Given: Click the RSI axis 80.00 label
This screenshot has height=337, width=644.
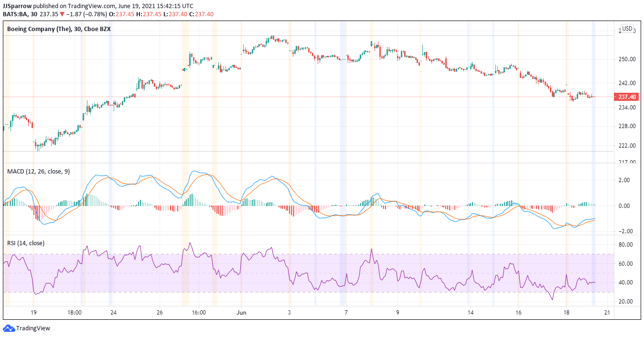Looking at the screenshot, I should click(x=625, y=245).
